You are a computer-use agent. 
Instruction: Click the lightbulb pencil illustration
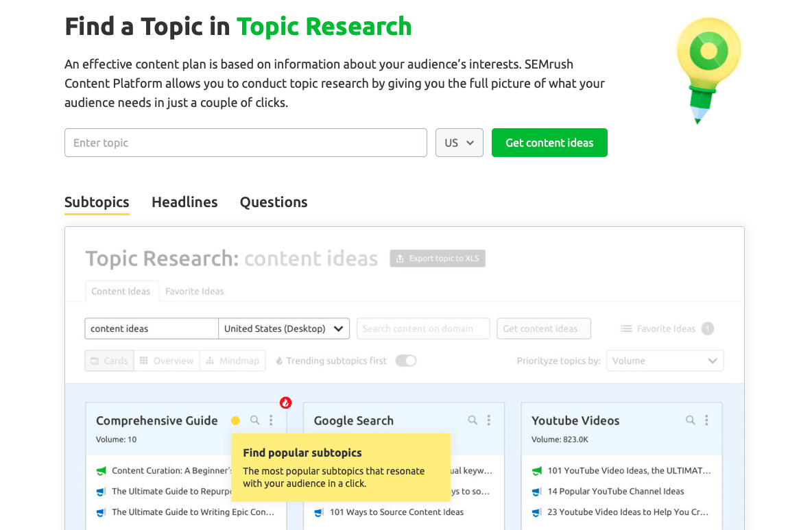(x=708, y=71)
